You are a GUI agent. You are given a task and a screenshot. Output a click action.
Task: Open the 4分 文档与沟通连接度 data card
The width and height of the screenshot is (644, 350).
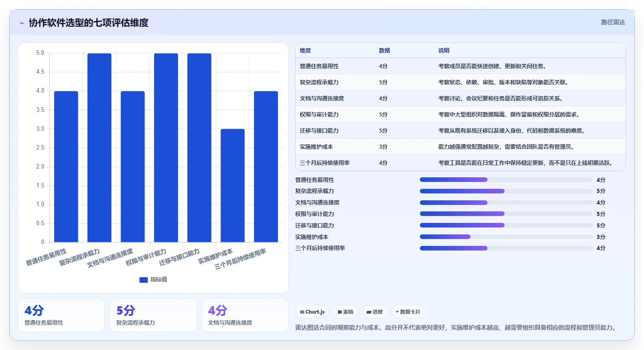click(x=245, y=315)
